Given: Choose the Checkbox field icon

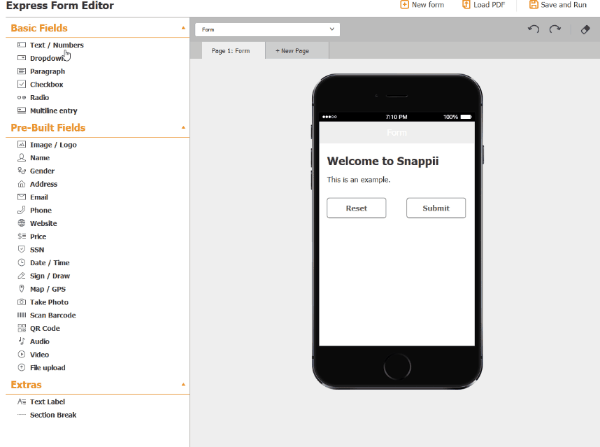Looking at the screenshot, I should point(21,84).
